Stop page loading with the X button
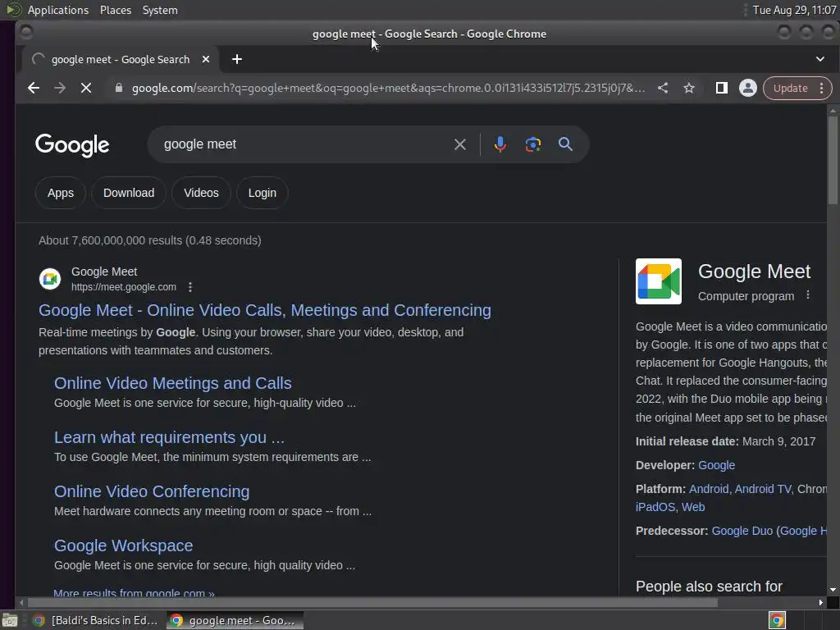 (85, 88)
